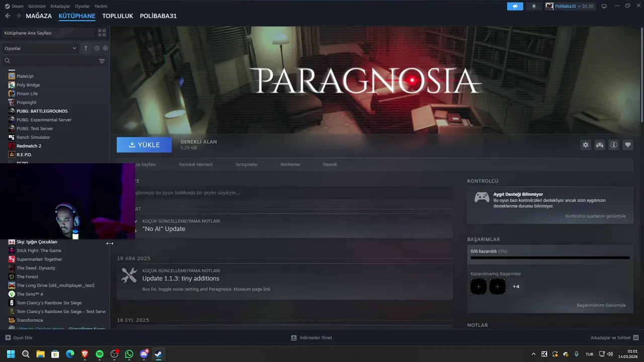Open the Destek tab
Image resolution: width=644 pixels, height=362 pixels.
(330, 164)
